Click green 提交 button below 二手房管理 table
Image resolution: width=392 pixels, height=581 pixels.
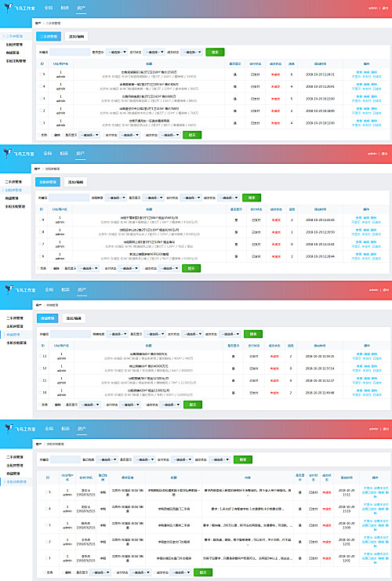pos(192,135)
